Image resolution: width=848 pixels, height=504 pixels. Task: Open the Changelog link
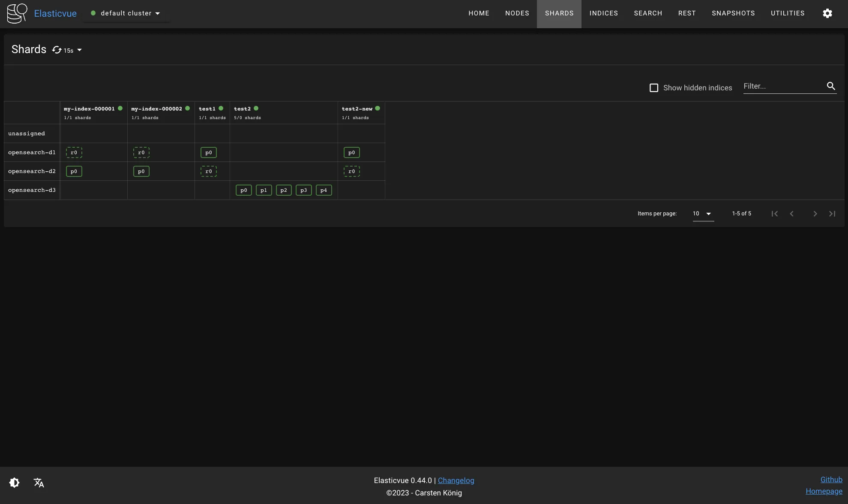pyautogui.click(x=456, y=480)
